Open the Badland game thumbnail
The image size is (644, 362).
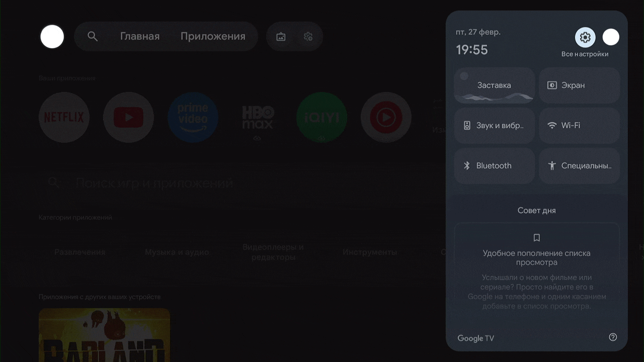tap(104, 335)
